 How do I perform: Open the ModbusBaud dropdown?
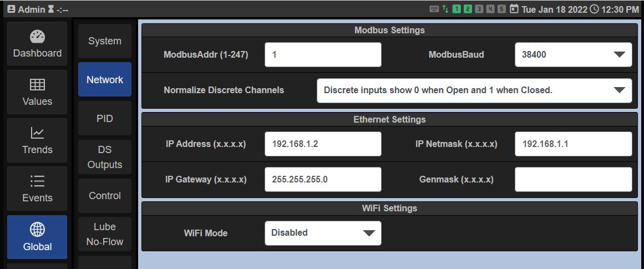[573, 55]
